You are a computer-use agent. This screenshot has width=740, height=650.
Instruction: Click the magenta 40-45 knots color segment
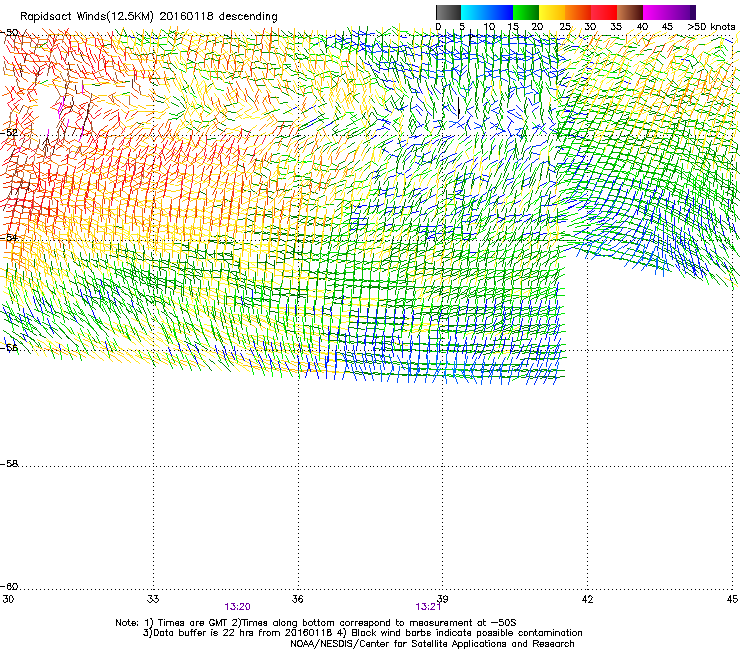pyautogui.click(x=656, y=12)
